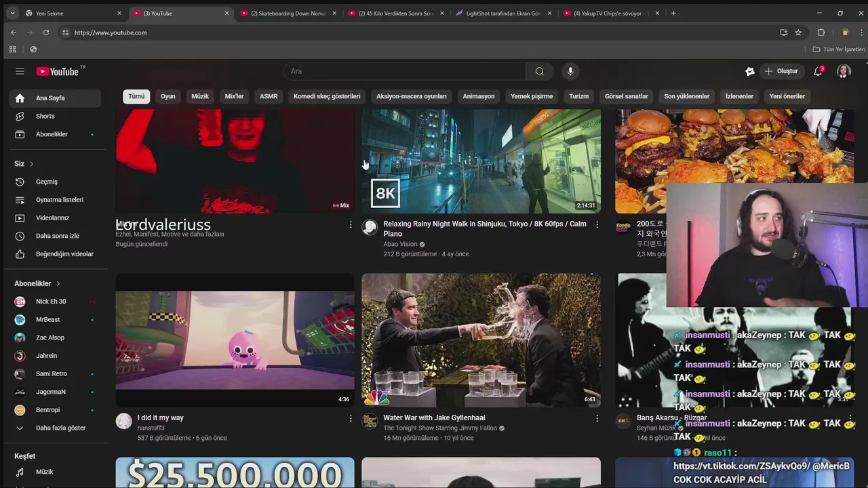Open Nick Eh 30 channel
868x488 pixels.
click(x=56, y=302)
